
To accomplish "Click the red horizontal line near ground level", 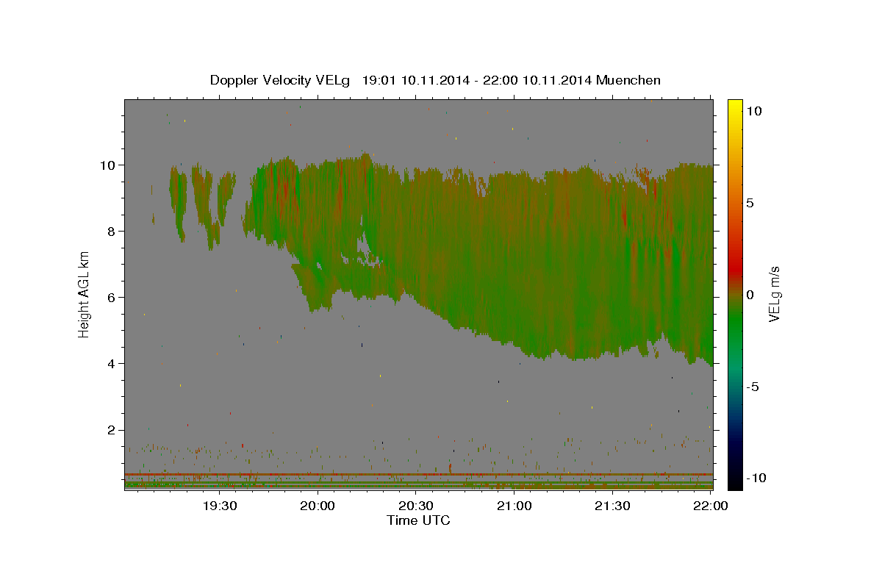I will coord(418,475).
